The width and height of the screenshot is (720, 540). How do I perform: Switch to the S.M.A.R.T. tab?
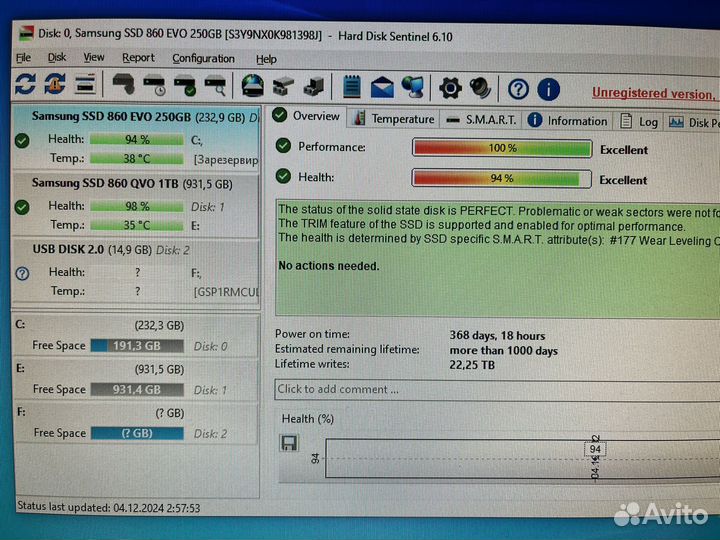pyautogui.click(x=481, y=120)
